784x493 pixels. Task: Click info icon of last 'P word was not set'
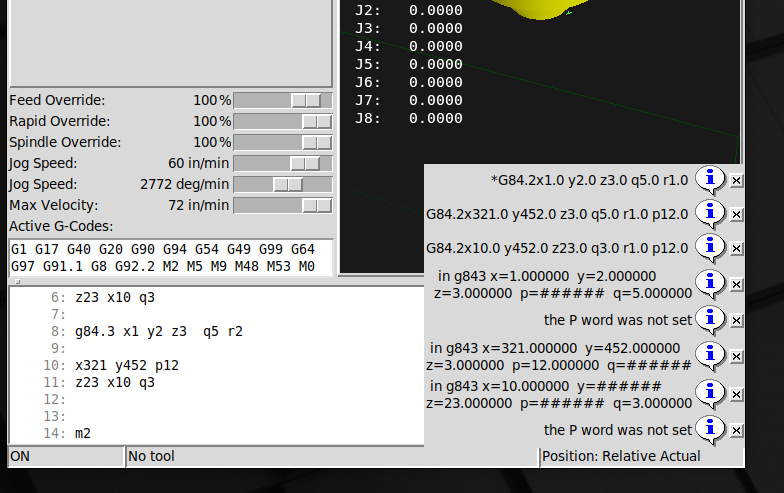[710, 430]
